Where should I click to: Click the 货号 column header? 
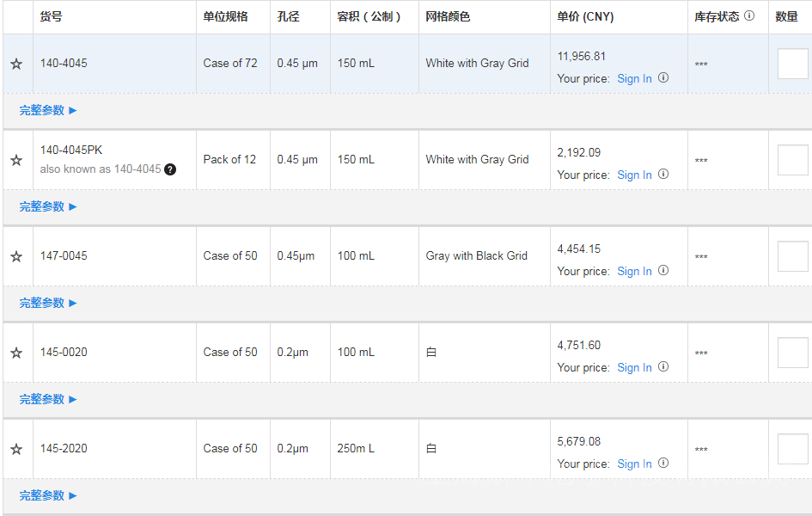coord(51,16)
